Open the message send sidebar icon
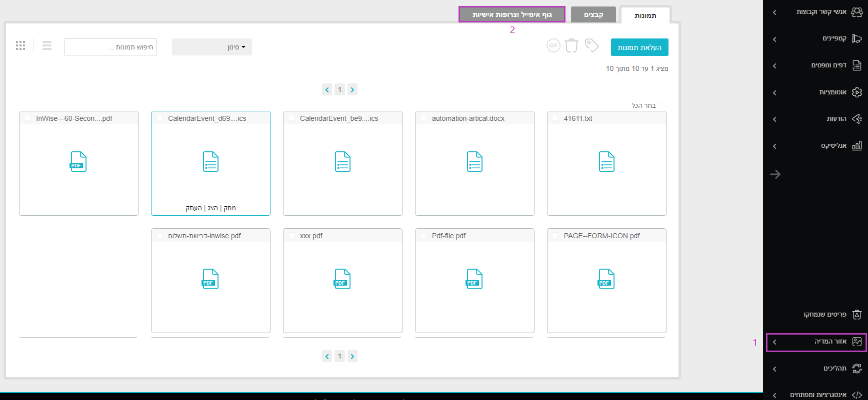Screen dimensions: 868x400 tap(856, 119)
